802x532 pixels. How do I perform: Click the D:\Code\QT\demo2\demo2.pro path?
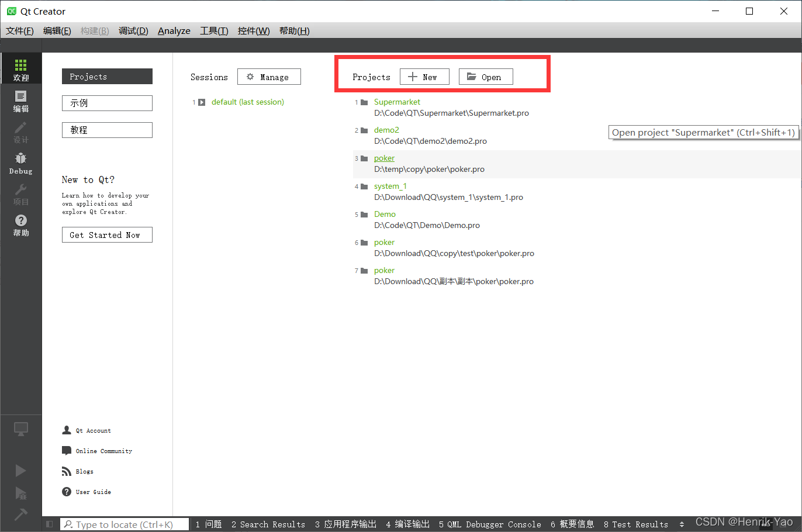pos(430,141)
